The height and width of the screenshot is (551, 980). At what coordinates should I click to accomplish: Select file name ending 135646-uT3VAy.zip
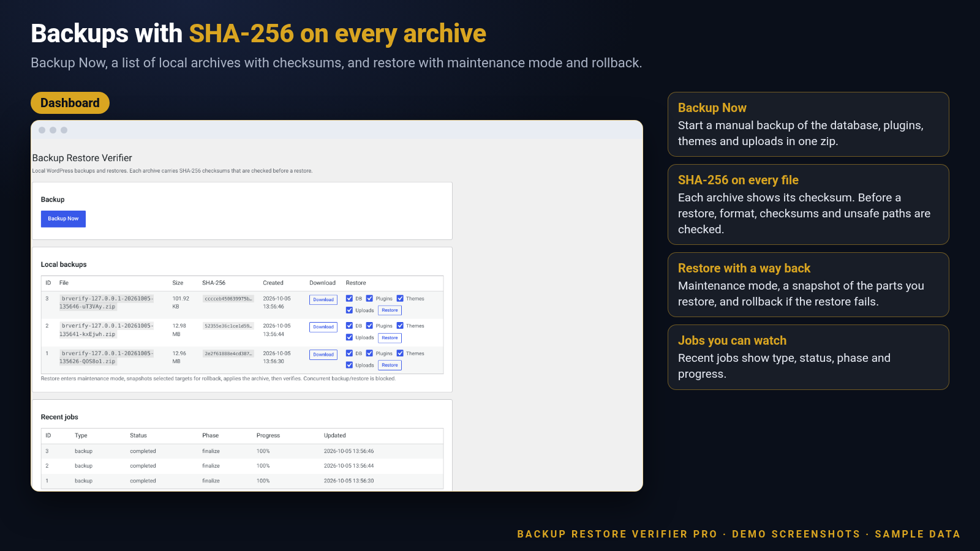pos(107,302)
